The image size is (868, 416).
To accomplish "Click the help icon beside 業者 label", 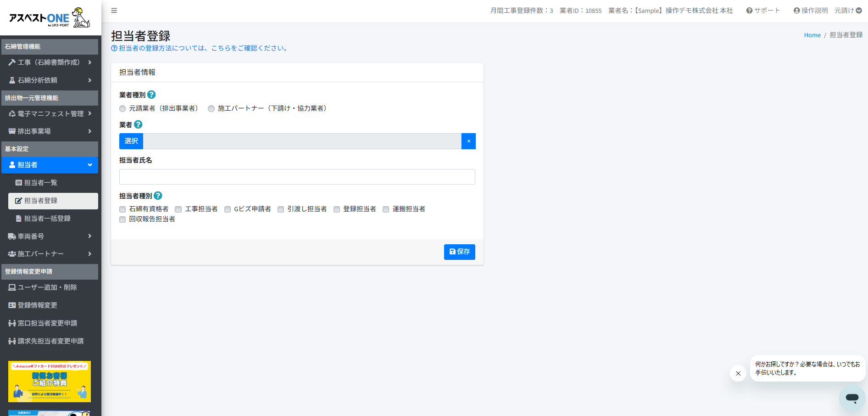I will pos(138,124).
